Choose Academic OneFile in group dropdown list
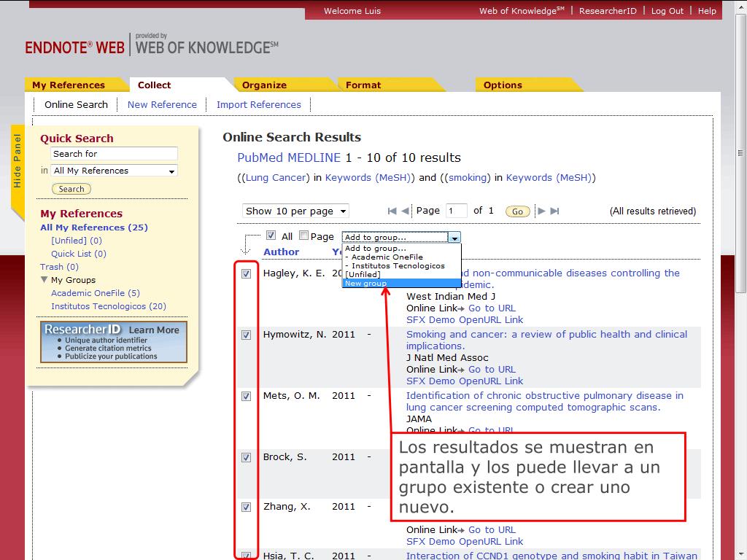The width and height of the screenshot is (747, 560). tap(402, 257)
